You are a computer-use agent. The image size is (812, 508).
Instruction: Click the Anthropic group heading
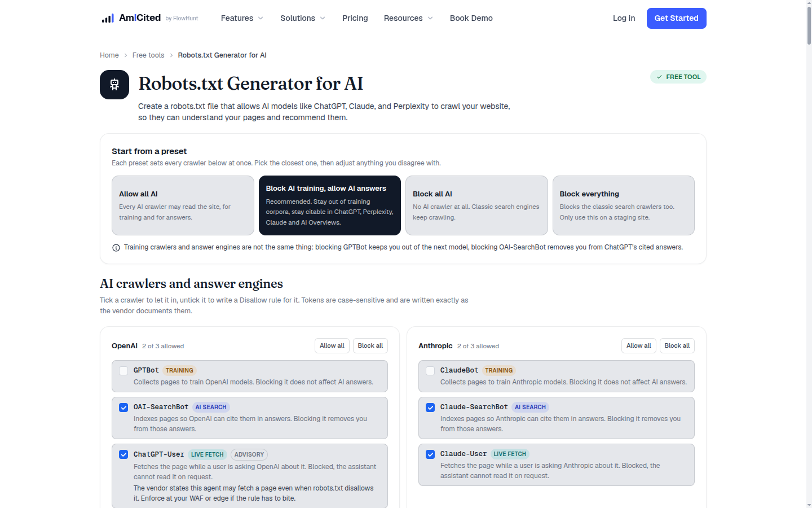tap(435, 346)
